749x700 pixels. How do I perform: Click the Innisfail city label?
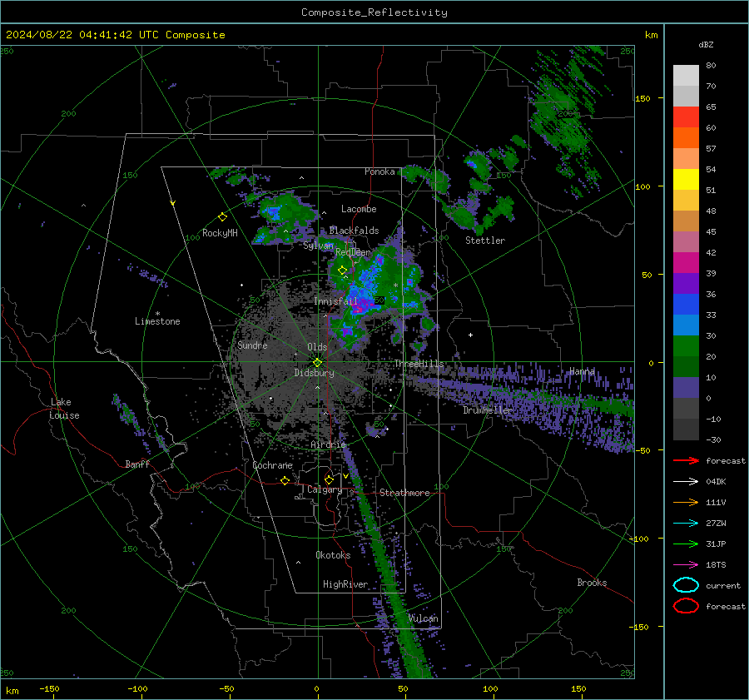pyautogui.click(x=335, y=301)
